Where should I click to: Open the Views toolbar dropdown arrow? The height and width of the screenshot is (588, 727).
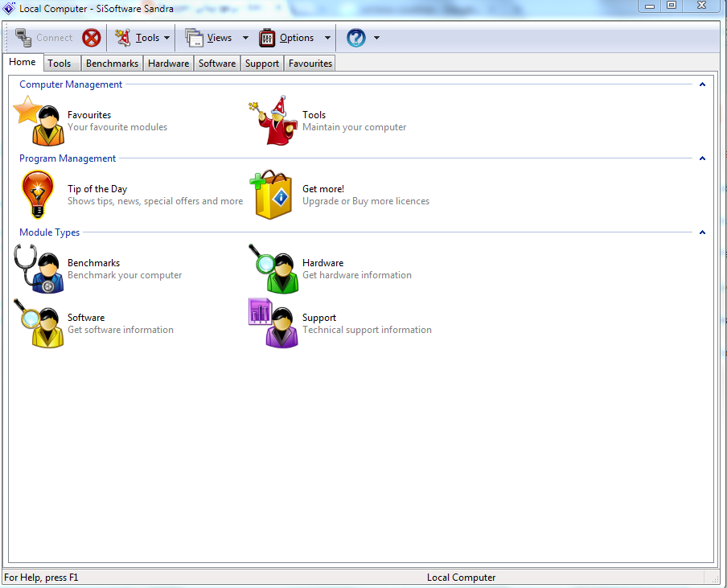[246, 38]
